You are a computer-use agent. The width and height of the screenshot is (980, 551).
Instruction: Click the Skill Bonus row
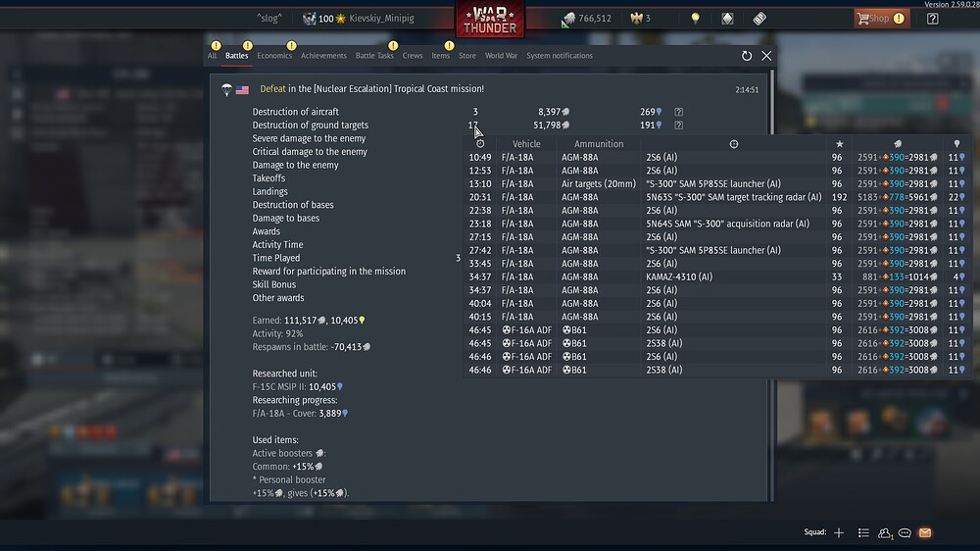tap(274, 284)
